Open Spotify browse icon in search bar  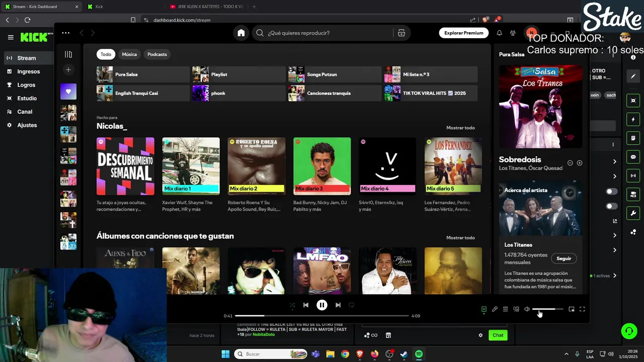[x=401, y=33]
